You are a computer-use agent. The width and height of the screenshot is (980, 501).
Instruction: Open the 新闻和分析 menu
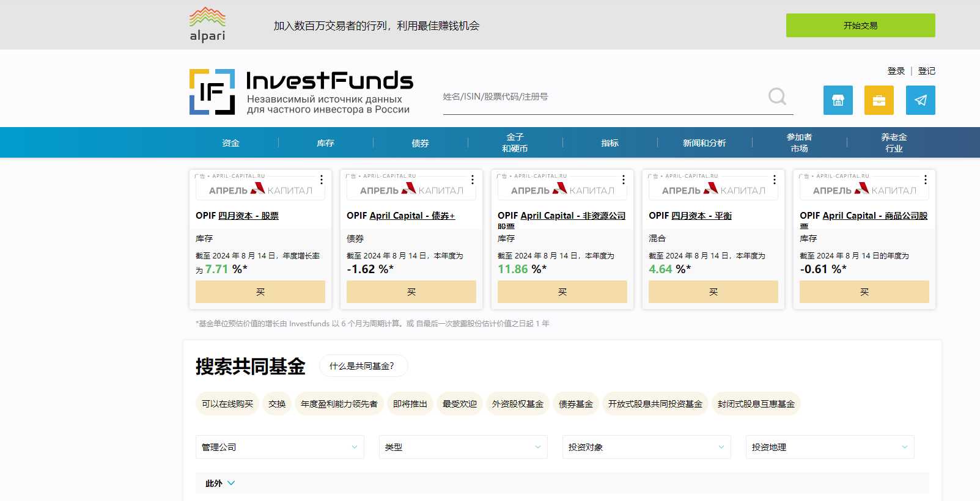(x=705, y=143)
